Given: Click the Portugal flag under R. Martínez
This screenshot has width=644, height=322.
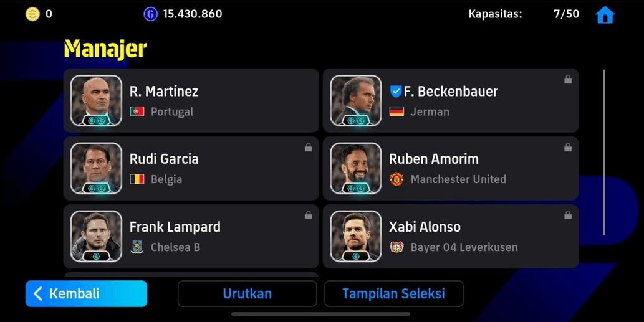Looking at the screenshot, I should (x=137, y=111).
